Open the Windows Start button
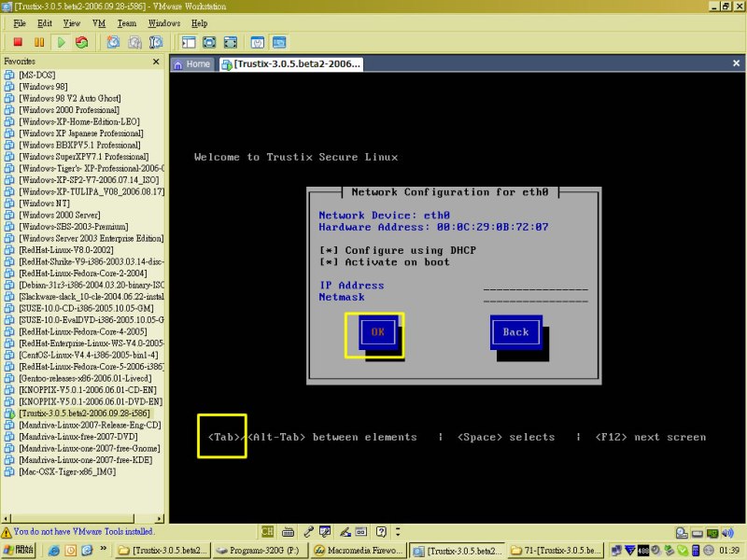Screen dimensions: 747x560 coord(18,550)
